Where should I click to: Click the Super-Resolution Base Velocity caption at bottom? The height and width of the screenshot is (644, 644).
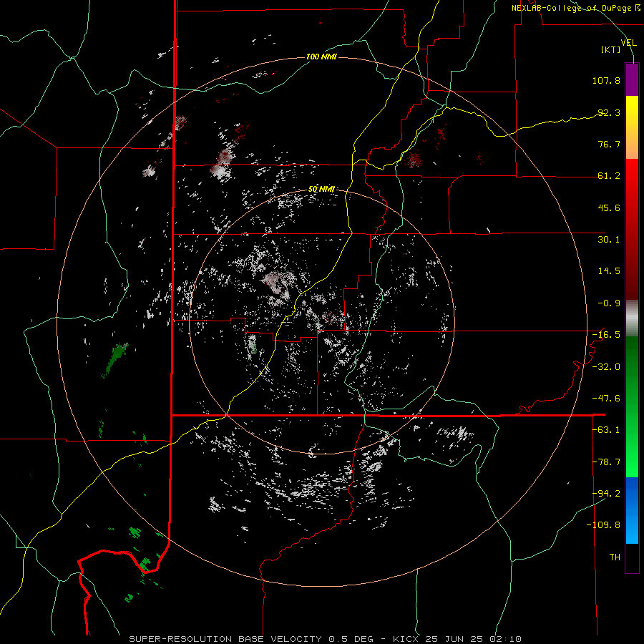(x=325, y=639)
